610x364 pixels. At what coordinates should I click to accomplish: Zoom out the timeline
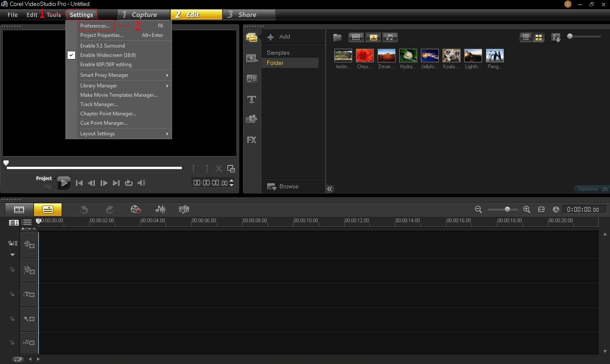tap(478, 210)
